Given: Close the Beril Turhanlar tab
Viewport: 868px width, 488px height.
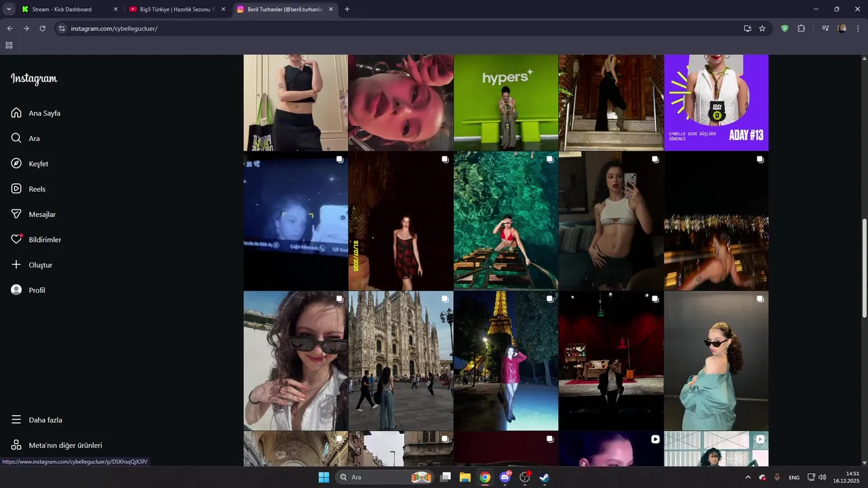Looking at the screenshot, I should tap(331, 9).
